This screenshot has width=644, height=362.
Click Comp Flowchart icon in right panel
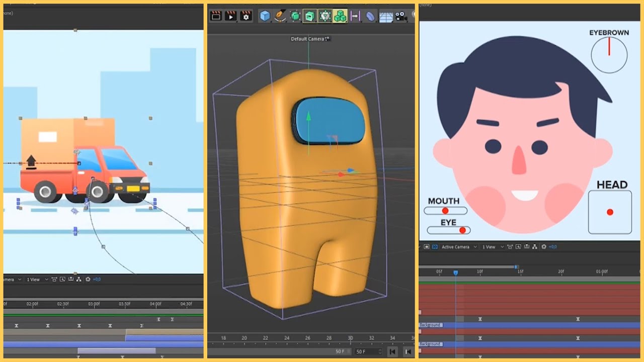[x=535, y=247]
